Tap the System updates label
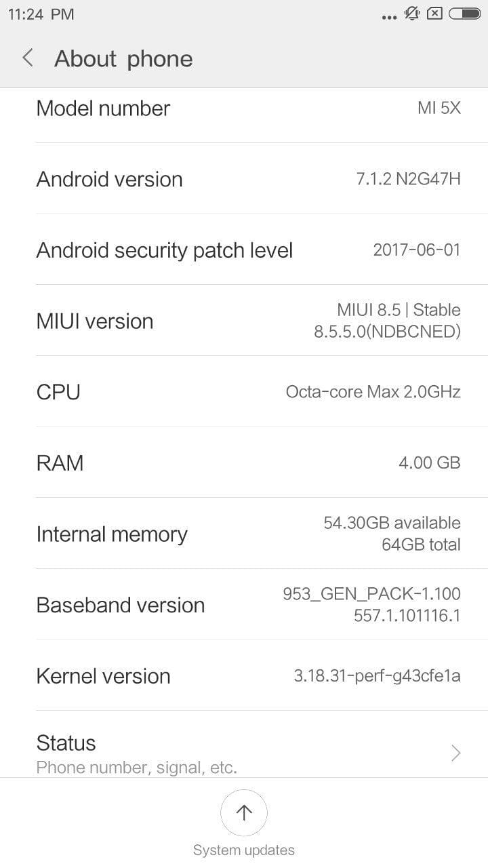This screenshot has width=488, height=868. [x=244, y=850]
